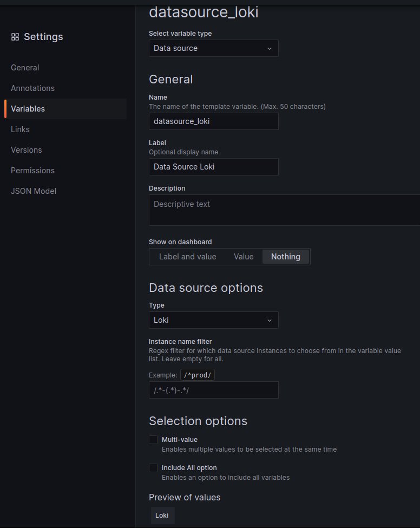
Task: Open the Links settings page
Action: coord(20,129)
